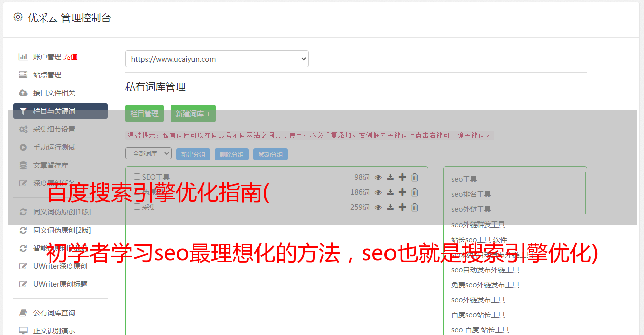
Task: Download the 采集 library keywords
Action: coord(390,207)
